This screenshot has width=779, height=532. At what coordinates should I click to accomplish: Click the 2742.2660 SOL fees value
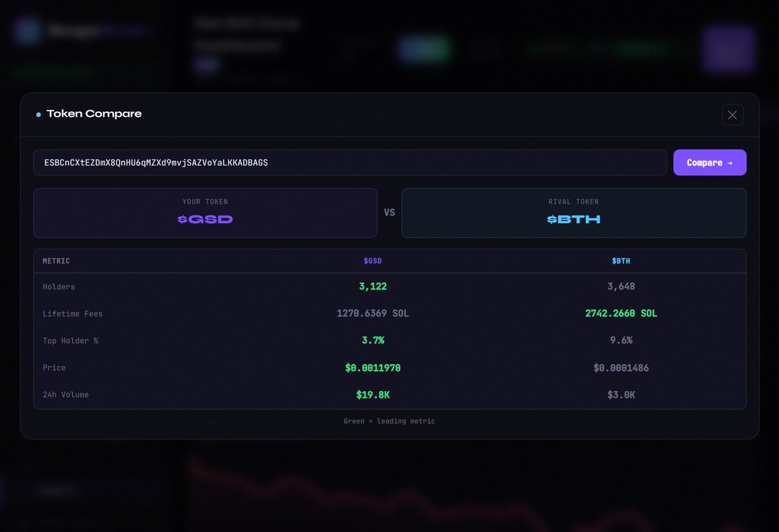pyautogui.click(x=621, y=313)
